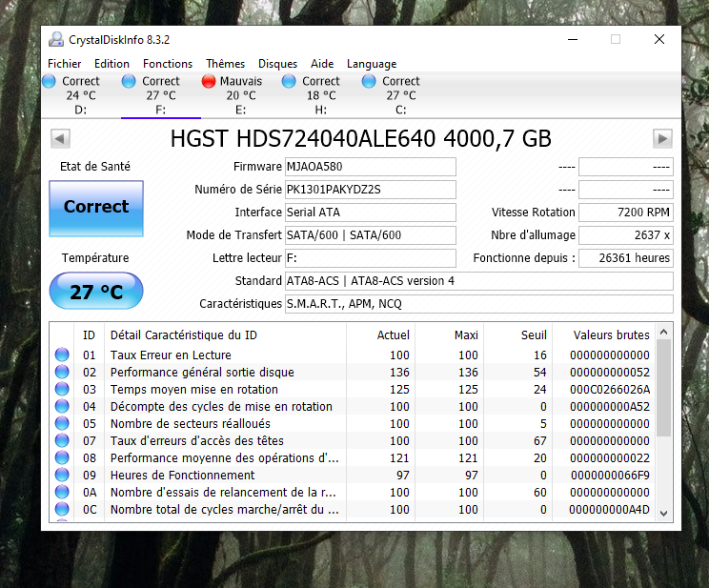The height and width of the screenshot is (588, 709).
Task: Click the Maxi column header
Action: (x=450, y=335)
